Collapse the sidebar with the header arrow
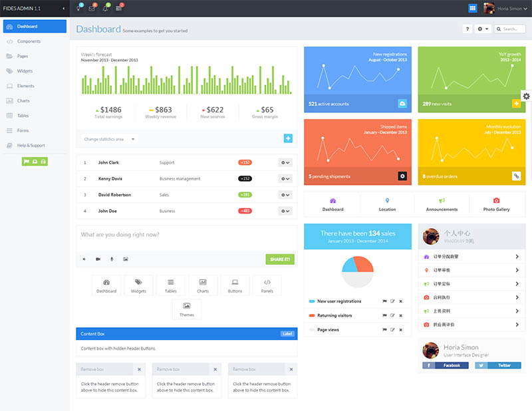Screen dimensions: 532x411 tap(63, 9)
